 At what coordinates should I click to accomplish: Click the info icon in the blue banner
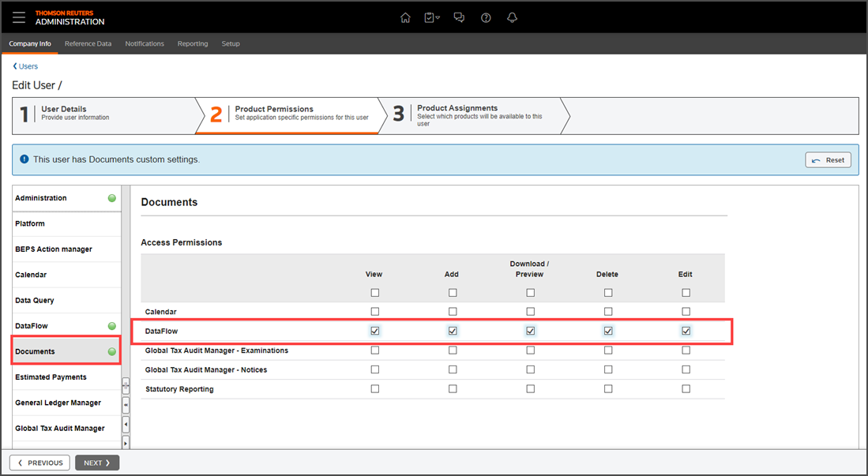click(24, 159)
